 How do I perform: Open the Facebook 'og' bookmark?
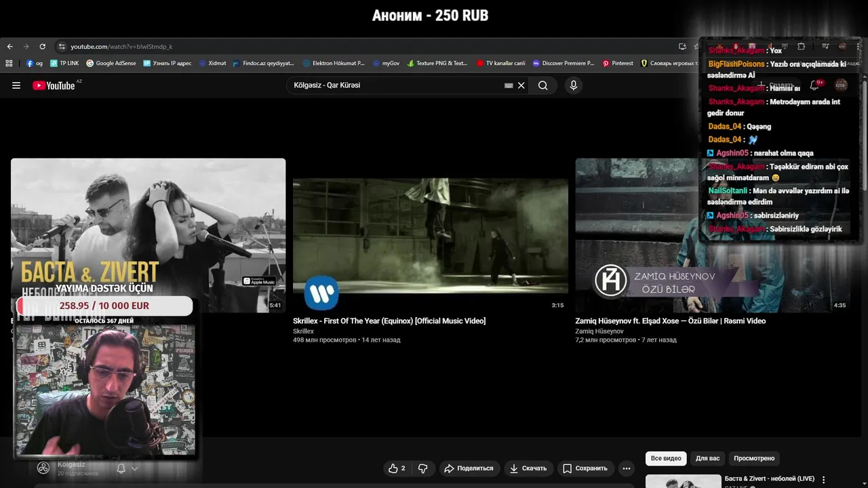35,63
